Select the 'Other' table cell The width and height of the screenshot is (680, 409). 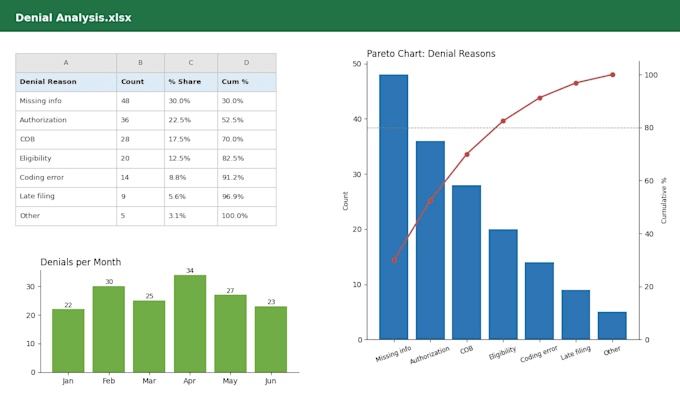[x=66, y=216]
